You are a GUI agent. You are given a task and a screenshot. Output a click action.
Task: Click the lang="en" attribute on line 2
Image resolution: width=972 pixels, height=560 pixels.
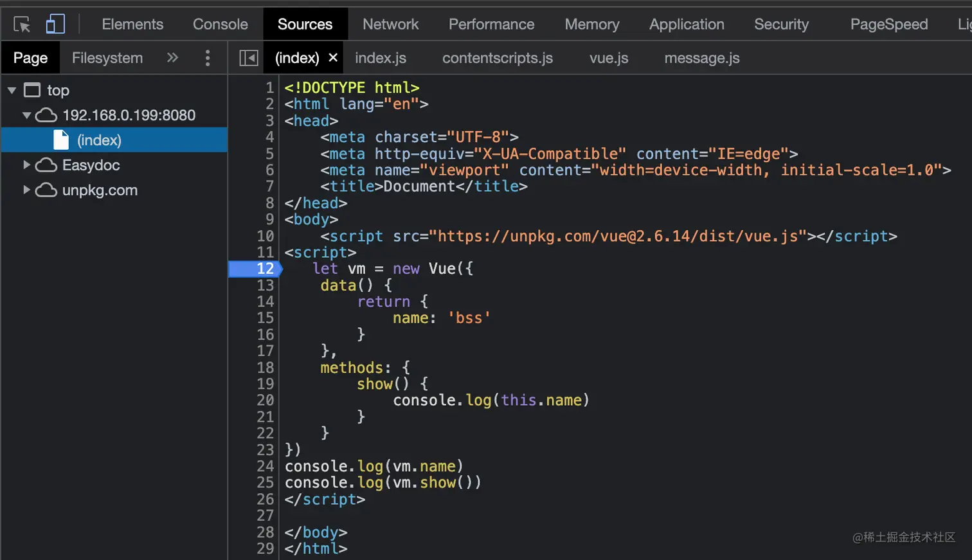(379, 104)
